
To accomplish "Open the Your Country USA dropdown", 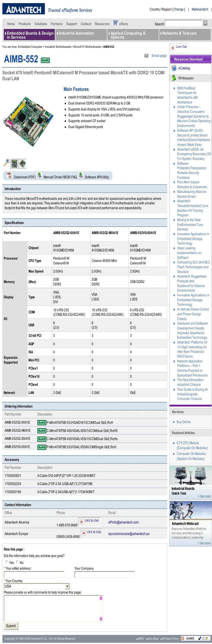I will pos(37,586).
